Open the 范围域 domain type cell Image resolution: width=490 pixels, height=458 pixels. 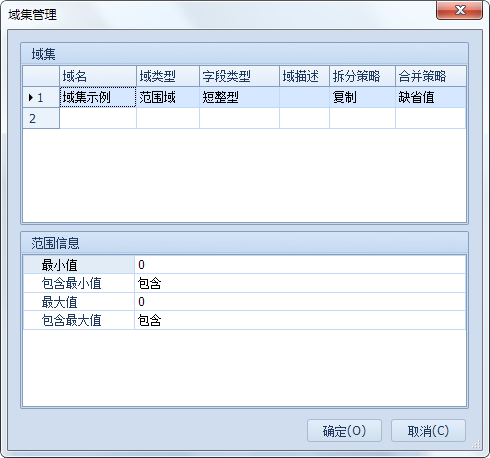point(168,97)
